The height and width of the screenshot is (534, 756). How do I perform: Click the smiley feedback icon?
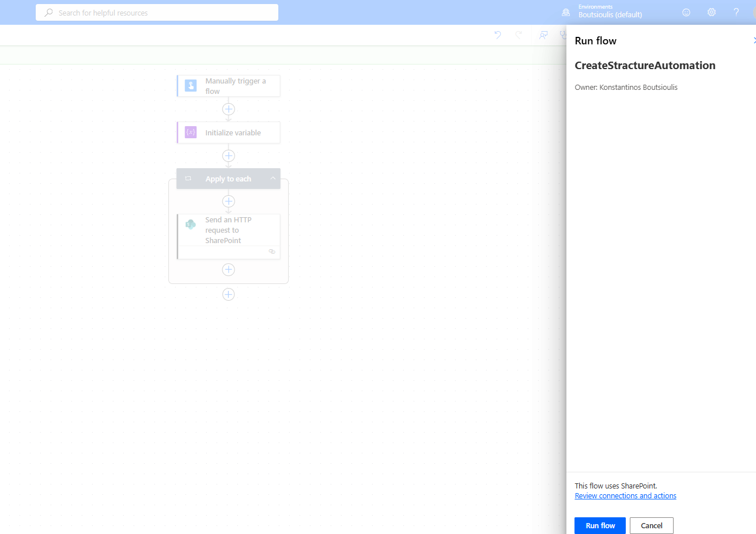[x=686, y=12]
